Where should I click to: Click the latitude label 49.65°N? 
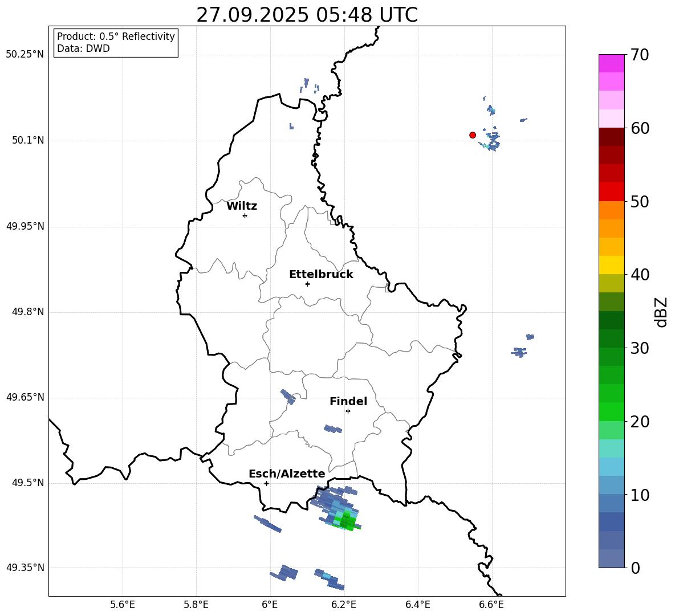pos(25,397)
